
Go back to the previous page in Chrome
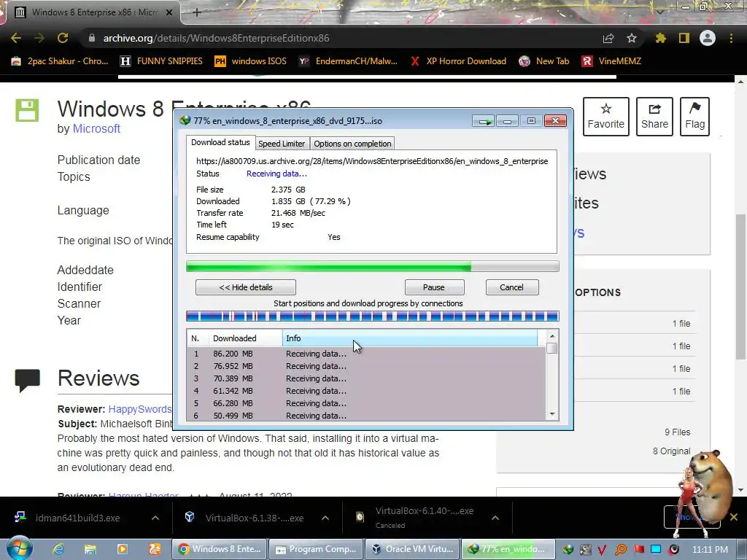click(x=16, y=38)
